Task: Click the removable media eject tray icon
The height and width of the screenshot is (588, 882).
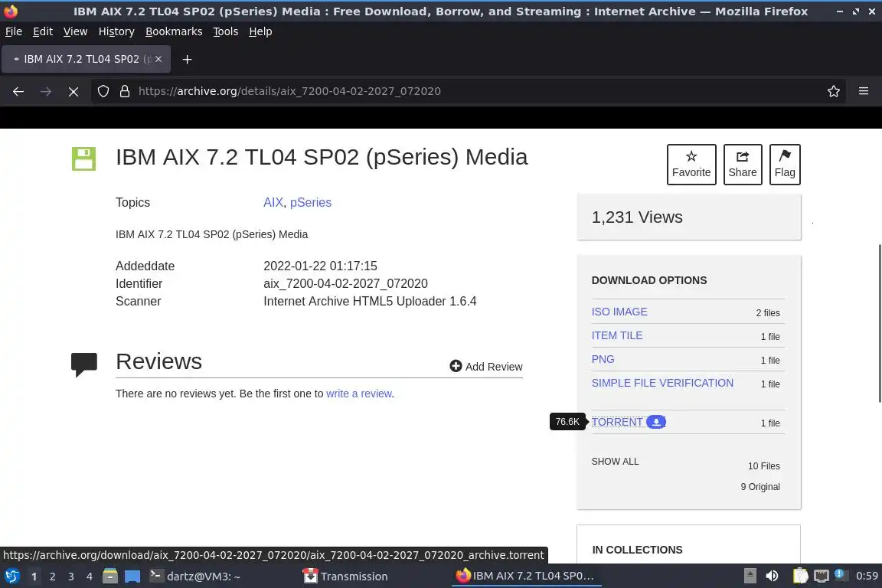Action: [750, 577]
